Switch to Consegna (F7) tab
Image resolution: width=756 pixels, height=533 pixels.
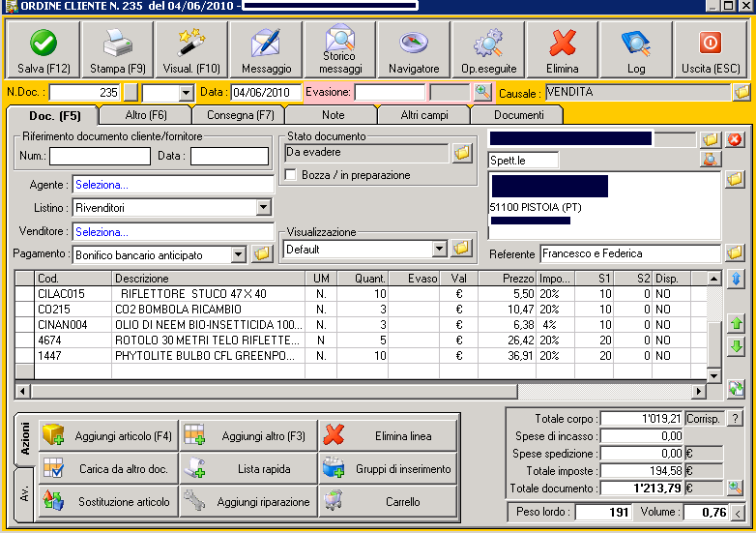pos(240,115)
